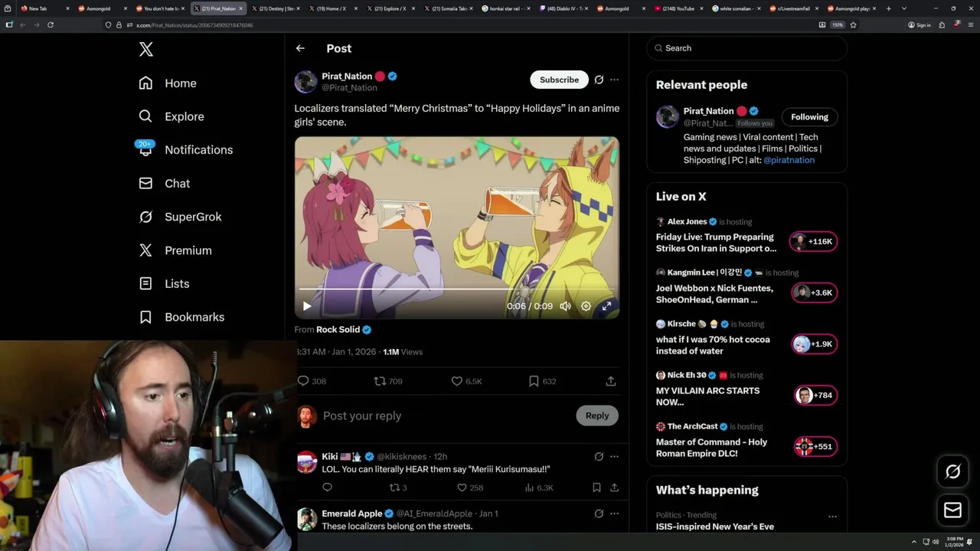Repost the post with 709 reposts
The width and height of the screenshot is (980, 551).
coord(388,381)
